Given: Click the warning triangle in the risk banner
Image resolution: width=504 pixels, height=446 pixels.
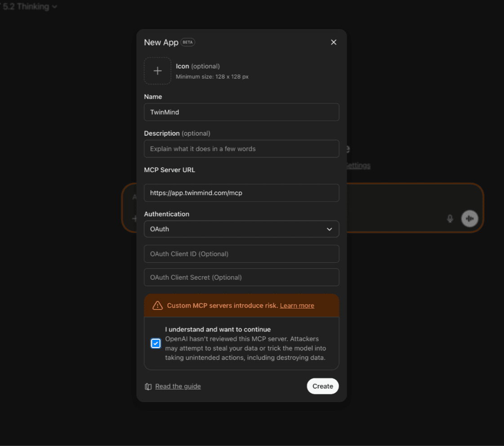Looking at the screenshot, I should (157, 305).
